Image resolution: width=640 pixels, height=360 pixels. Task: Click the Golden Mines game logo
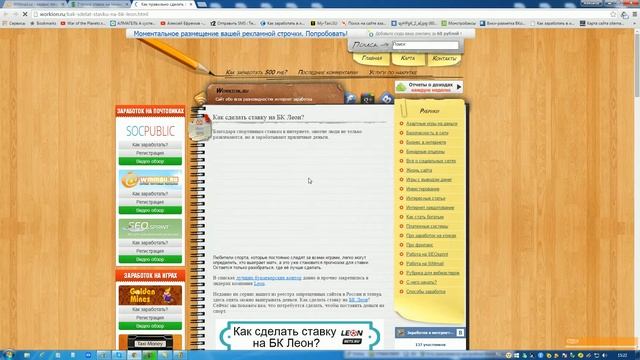pyautogui.click(x=150, y=295)
